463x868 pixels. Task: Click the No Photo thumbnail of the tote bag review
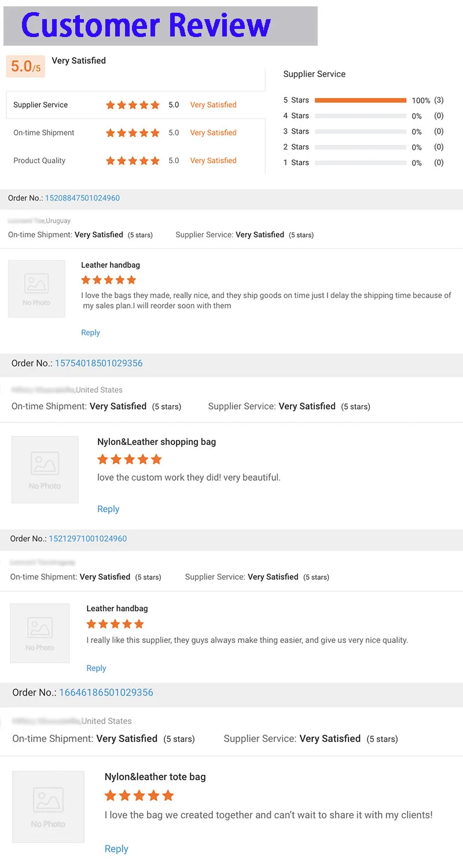[x=48, y=806]
